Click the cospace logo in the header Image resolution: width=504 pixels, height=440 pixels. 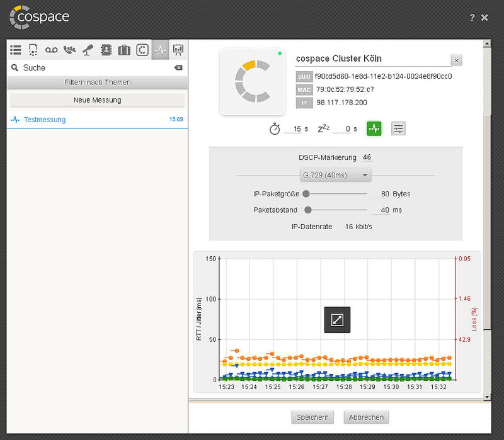[39, 18]
